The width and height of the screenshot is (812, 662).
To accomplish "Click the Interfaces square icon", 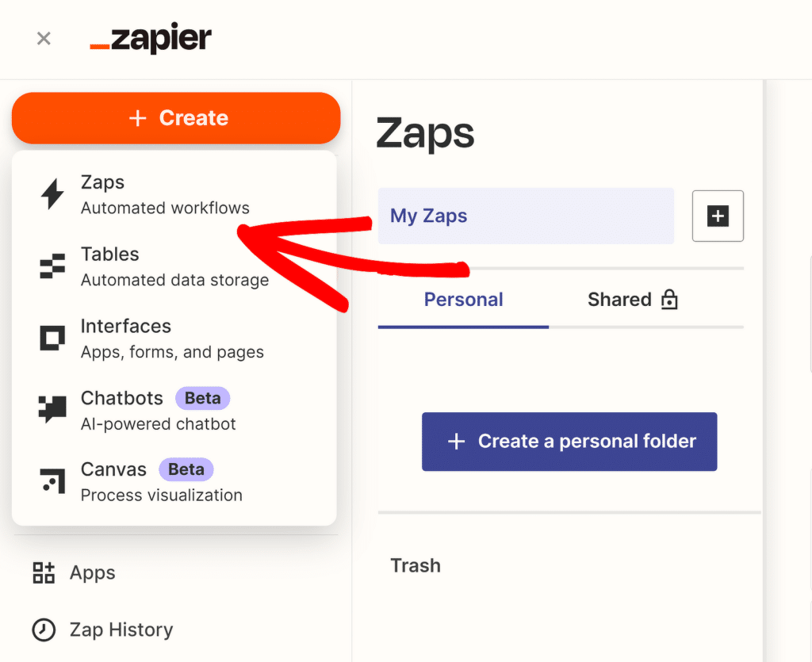I will point(52,339).
